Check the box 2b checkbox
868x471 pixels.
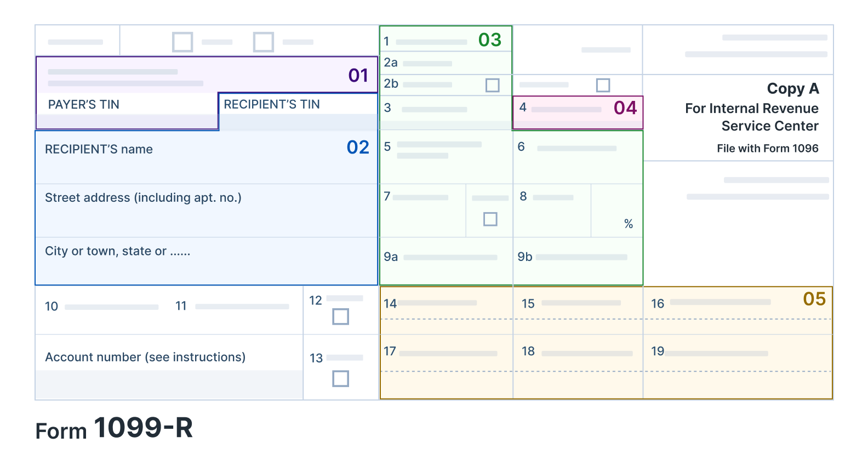coord(493,85)
